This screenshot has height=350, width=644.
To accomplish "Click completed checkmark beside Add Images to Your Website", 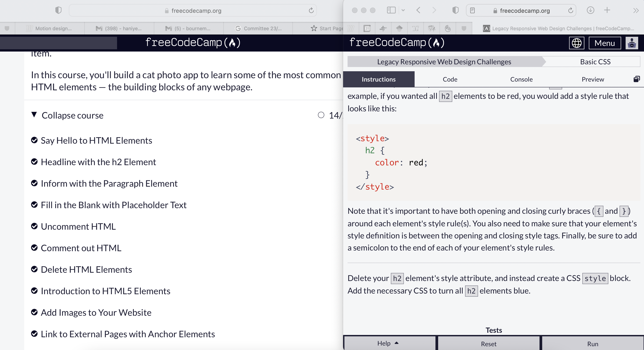I will 34,312.
